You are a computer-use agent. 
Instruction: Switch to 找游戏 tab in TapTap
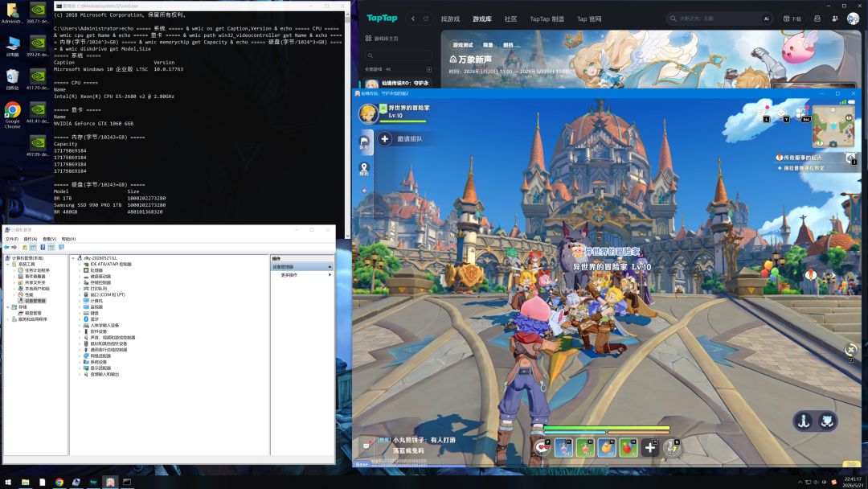[x=450, y=18]
